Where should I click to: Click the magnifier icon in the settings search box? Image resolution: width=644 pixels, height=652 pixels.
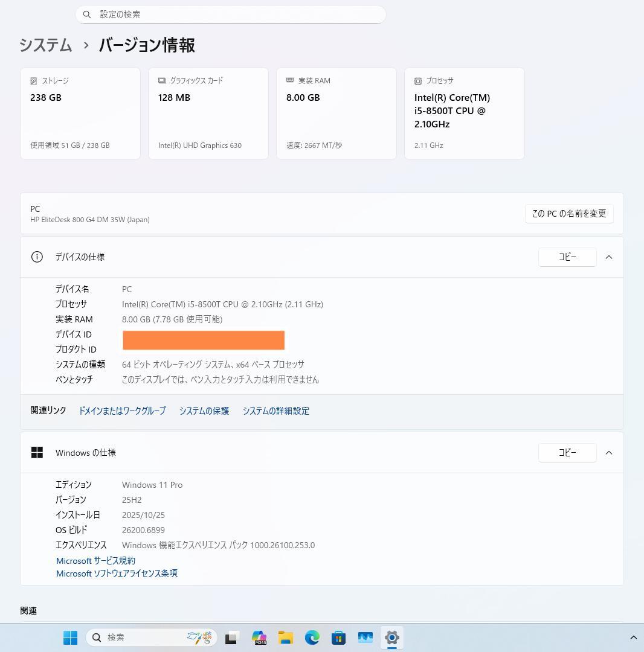click(86, 14)
